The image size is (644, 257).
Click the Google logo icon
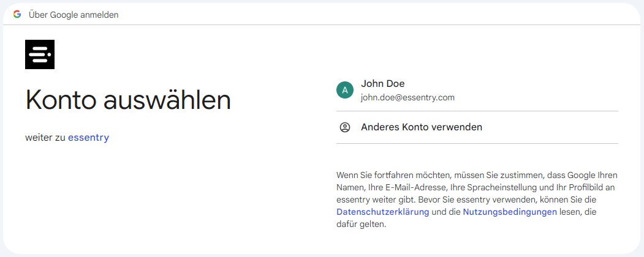17,14
